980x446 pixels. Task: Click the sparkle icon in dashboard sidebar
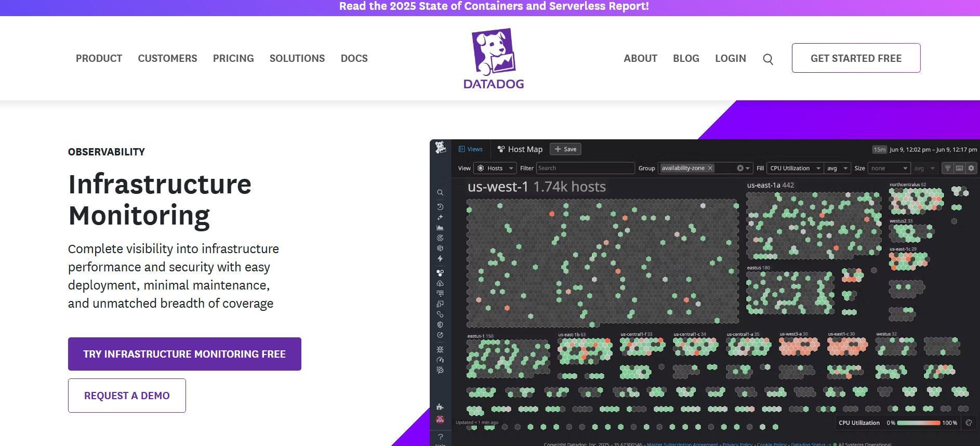coord(440,217)
